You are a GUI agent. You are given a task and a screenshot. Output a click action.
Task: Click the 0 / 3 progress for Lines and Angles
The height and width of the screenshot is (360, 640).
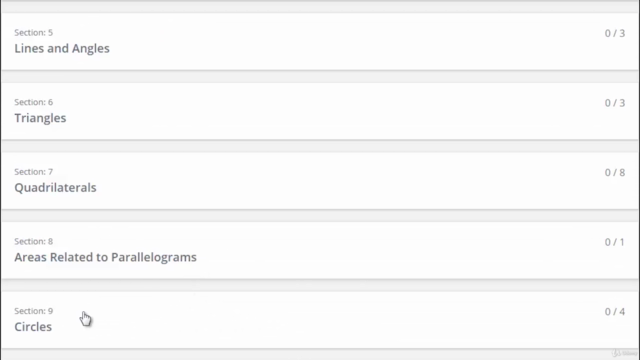tap(615, 33)
